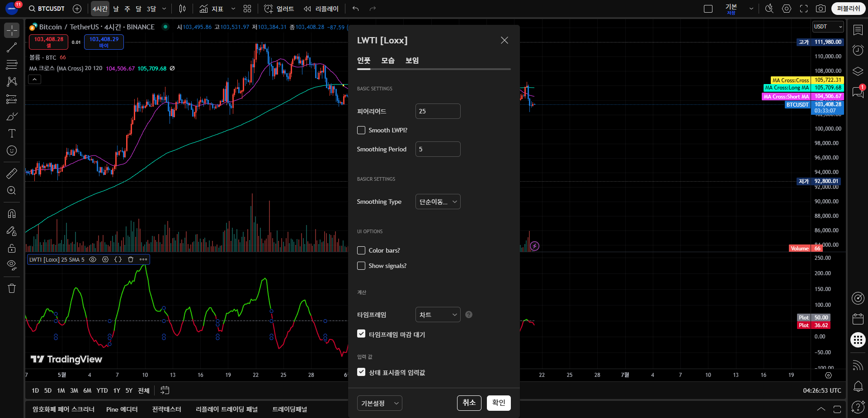Uncheck 상태 표시줄의 입력값 checkbox
868x418 pixels.
coord(361,372)
